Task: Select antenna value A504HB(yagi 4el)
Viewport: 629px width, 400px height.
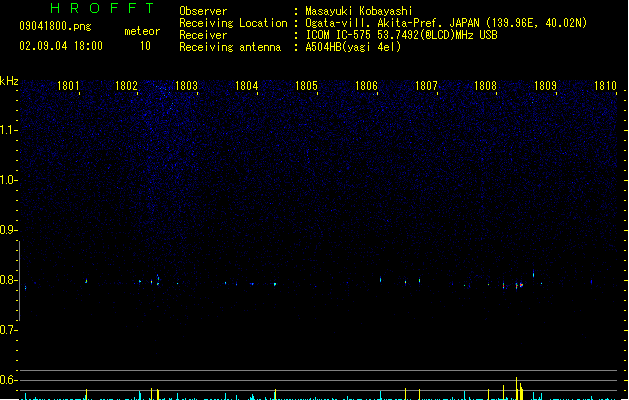Action: click(x=353, y=47)
